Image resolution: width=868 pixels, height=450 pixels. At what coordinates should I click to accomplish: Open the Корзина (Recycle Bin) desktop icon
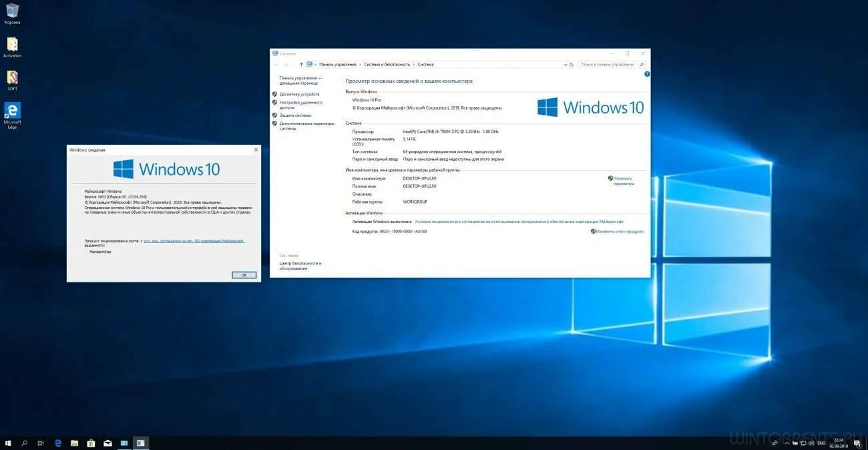(12, 13)
